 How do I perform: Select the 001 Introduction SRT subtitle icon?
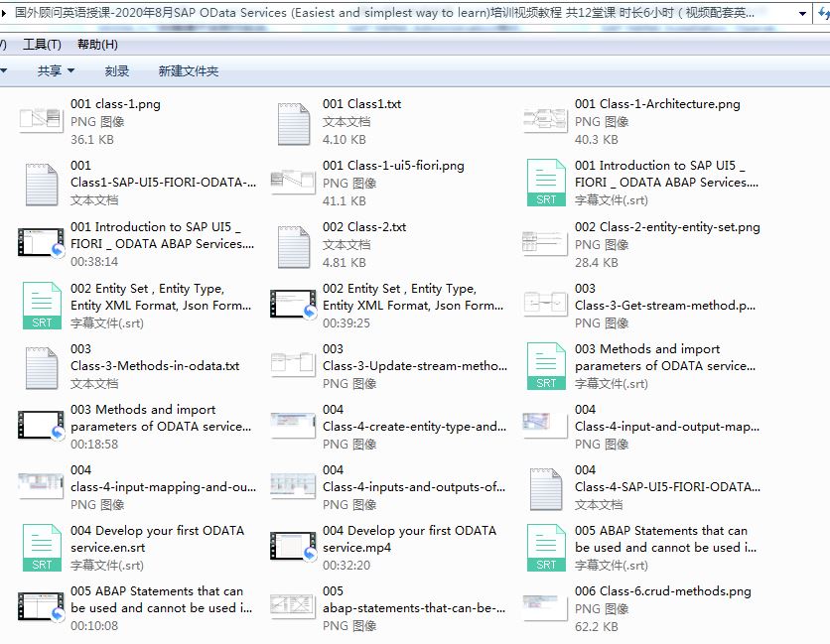[546, 183]
